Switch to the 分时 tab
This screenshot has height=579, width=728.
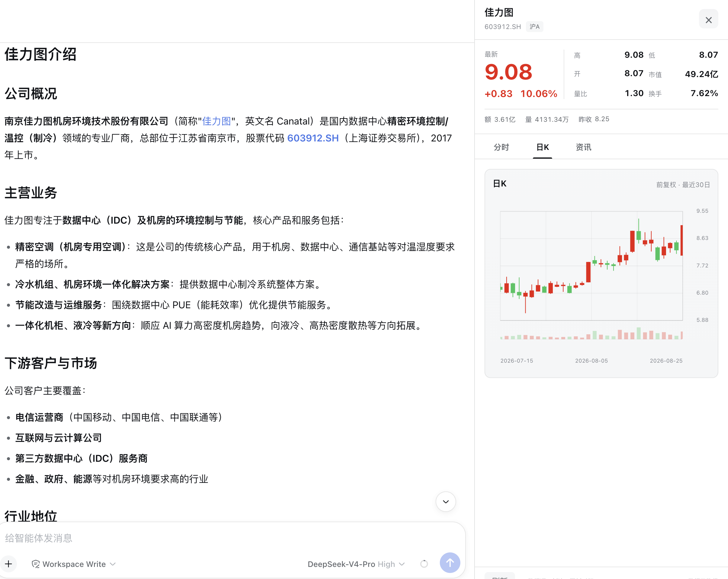501,147
